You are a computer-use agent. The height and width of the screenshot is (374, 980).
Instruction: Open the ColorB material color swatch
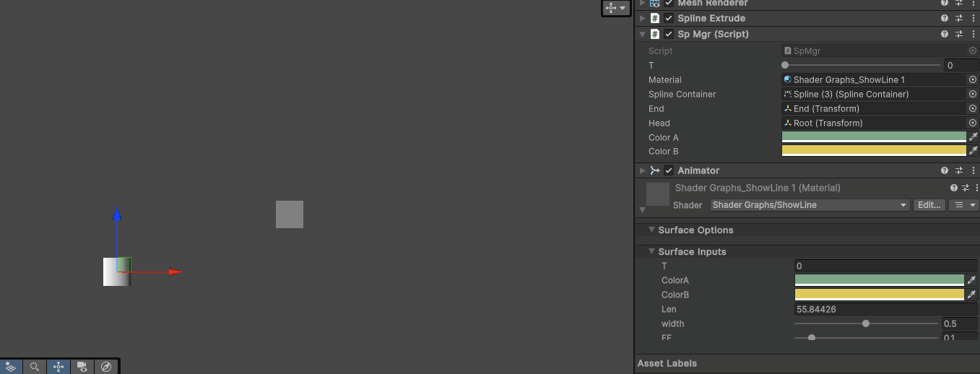[879, 295]
